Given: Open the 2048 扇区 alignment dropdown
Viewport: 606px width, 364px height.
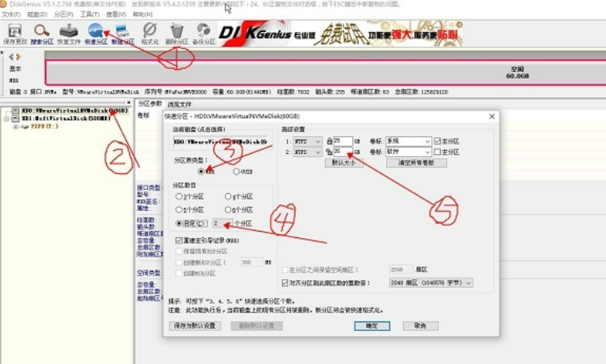Looking at the screenshot, I should 431,283.
